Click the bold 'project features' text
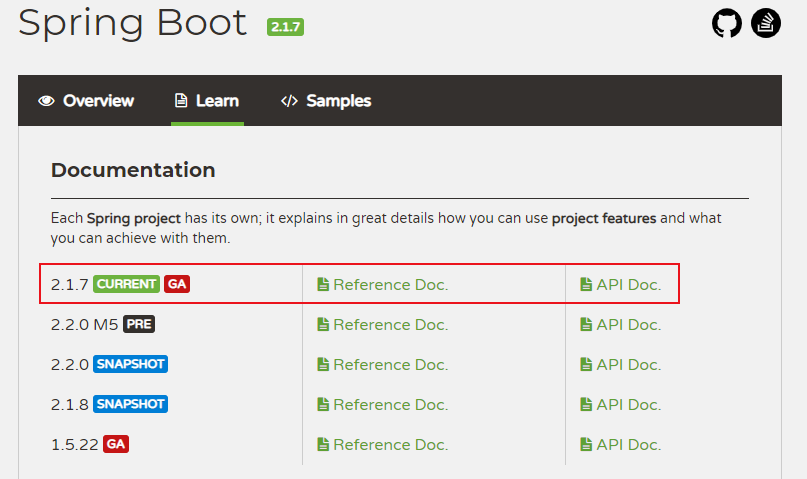Viewport: 807px width, 479px height. pyautogui.click(x=604, y=219)
